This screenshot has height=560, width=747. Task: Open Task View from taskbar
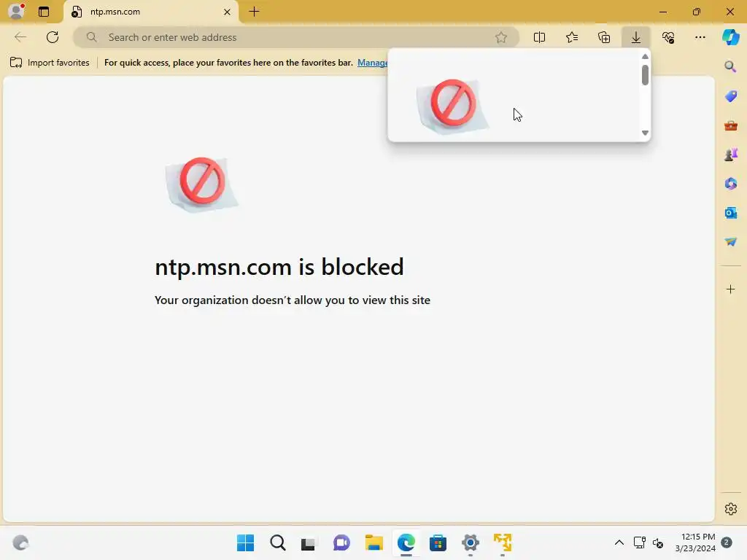tap(309, 542)
